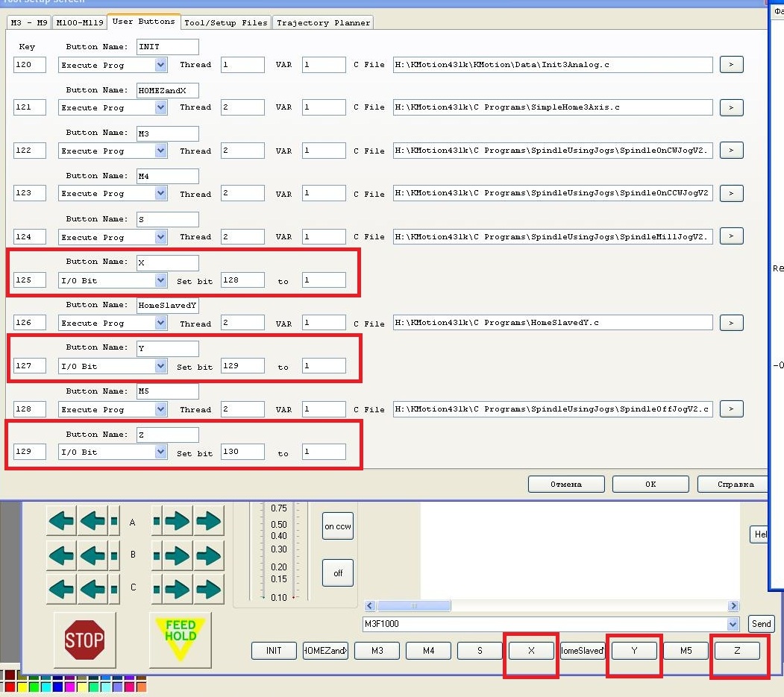The image size is (784, 697).
Task: Step axis A left with small square button
Action: (x=114, y=521)
